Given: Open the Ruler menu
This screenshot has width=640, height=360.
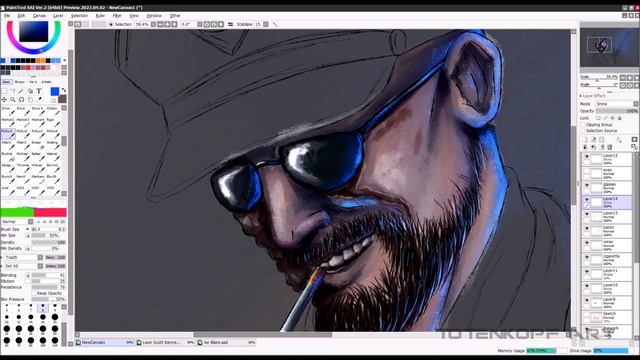Looking at the screenshot, I should tap(100, 16).
